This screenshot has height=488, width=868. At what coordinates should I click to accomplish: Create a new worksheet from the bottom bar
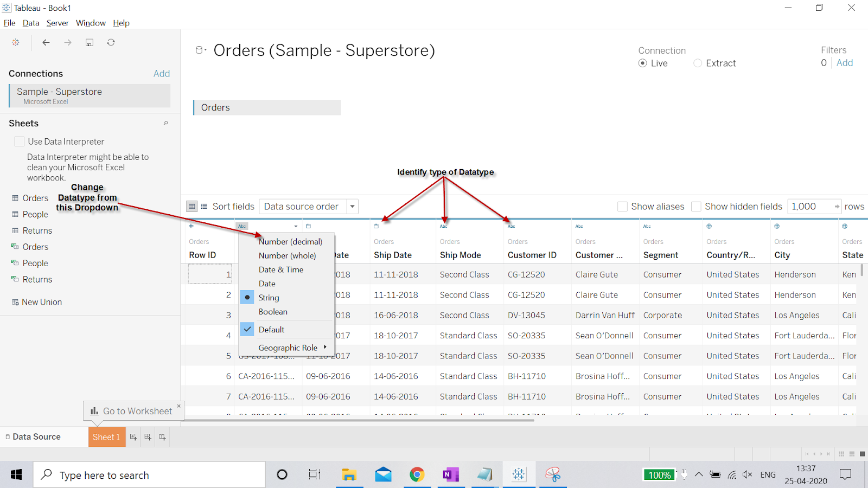click(x=133, y=436)
